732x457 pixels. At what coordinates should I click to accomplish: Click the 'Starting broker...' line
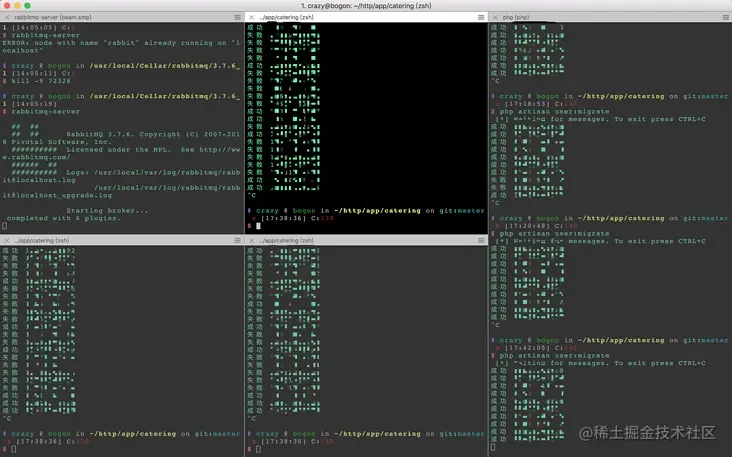pos(107,211)
